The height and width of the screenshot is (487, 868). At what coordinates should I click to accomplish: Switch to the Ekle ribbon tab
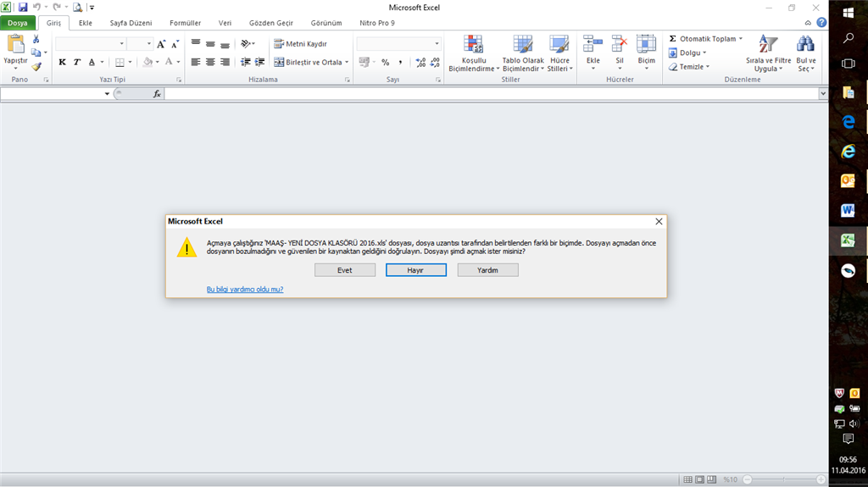pos(86,23)
